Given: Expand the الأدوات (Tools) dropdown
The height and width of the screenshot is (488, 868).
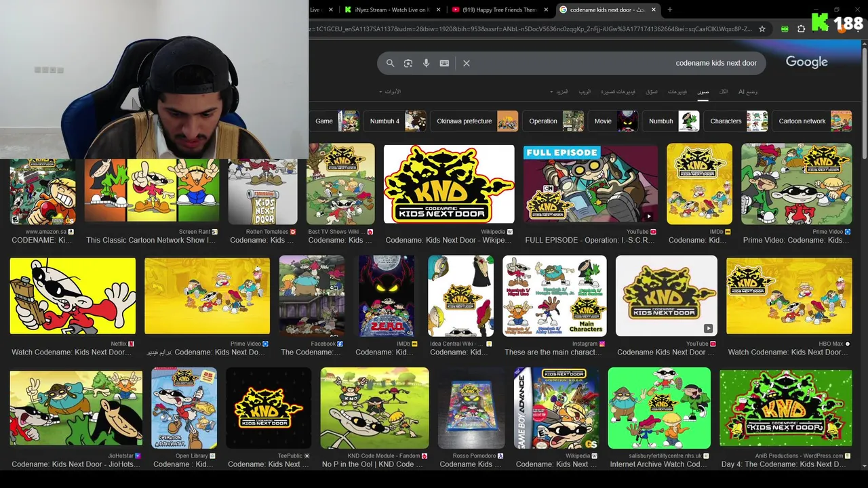Looking at the screenshot, I should click(391, 91).
